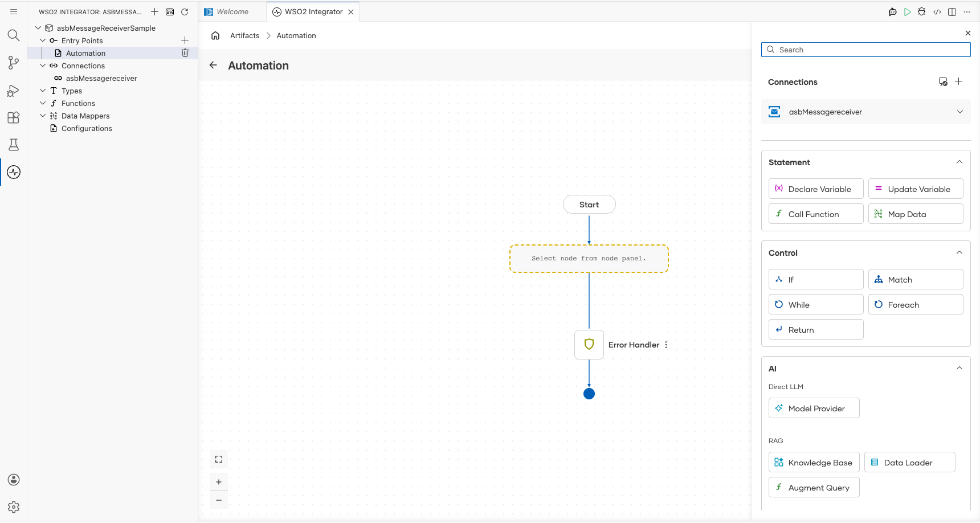Add Model Provider node

point(814,408)
